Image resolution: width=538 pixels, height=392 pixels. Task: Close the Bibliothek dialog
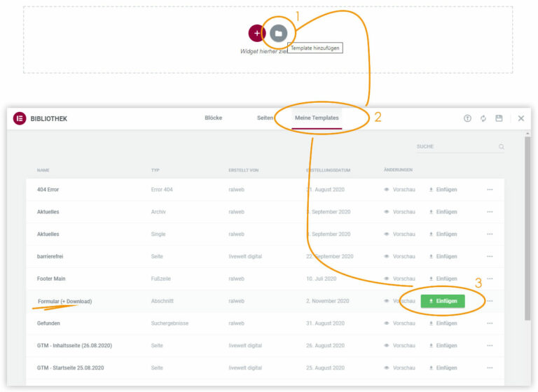click(x=520, y=118)
